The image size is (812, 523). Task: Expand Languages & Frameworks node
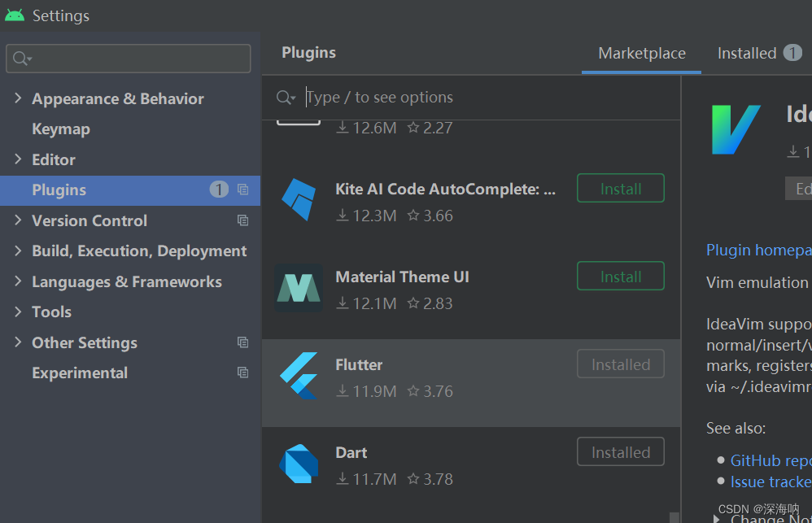[18, 281]
